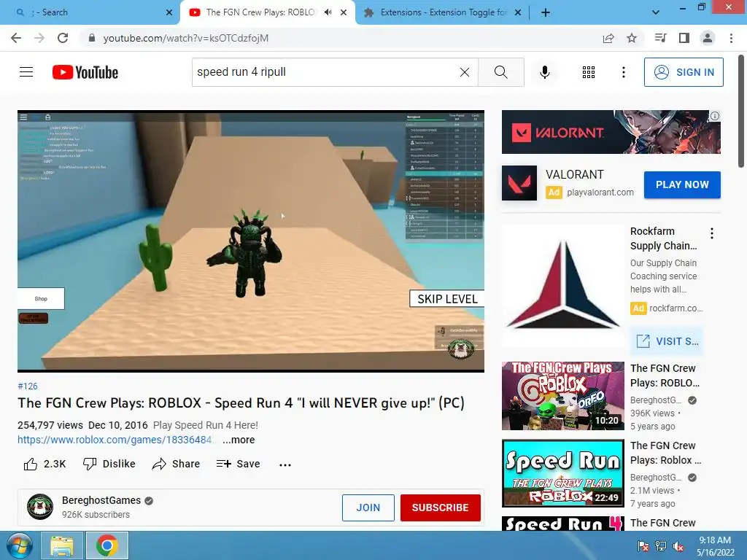Open more actions below the video
The height and width of the screenshot is (560, 747).
point(285,464)
